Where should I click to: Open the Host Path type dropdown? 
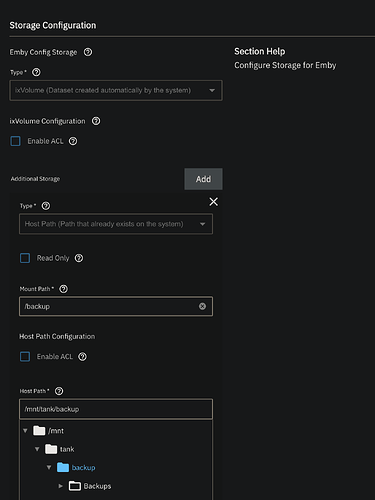pyautogui.click(x=116, y=224)
